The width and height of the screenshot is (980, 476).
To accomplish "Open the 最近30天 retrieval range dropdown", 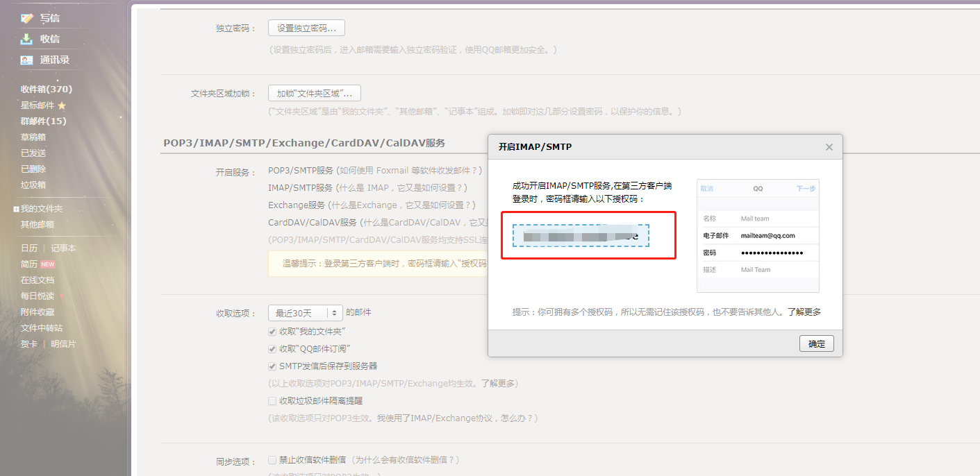I will 306,314.
